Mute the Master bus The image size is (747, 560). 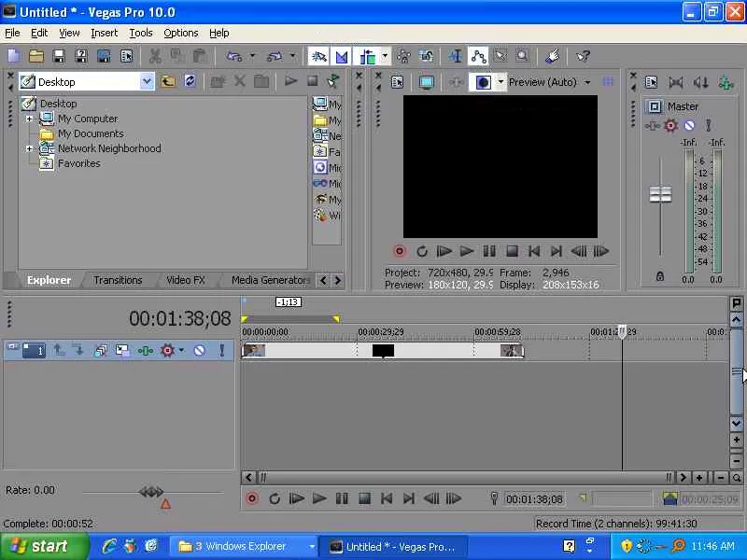click(689, 125)
